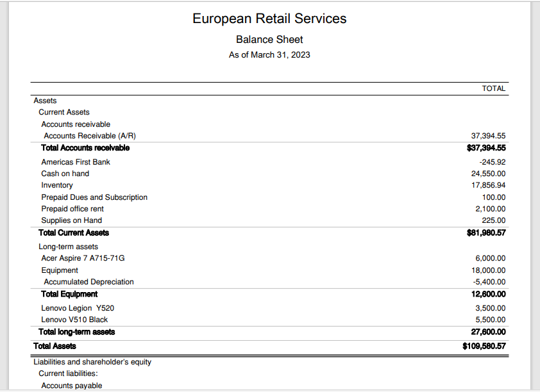Click the Accumulated Depreciation amount -5,400.00

coord(490,282)
